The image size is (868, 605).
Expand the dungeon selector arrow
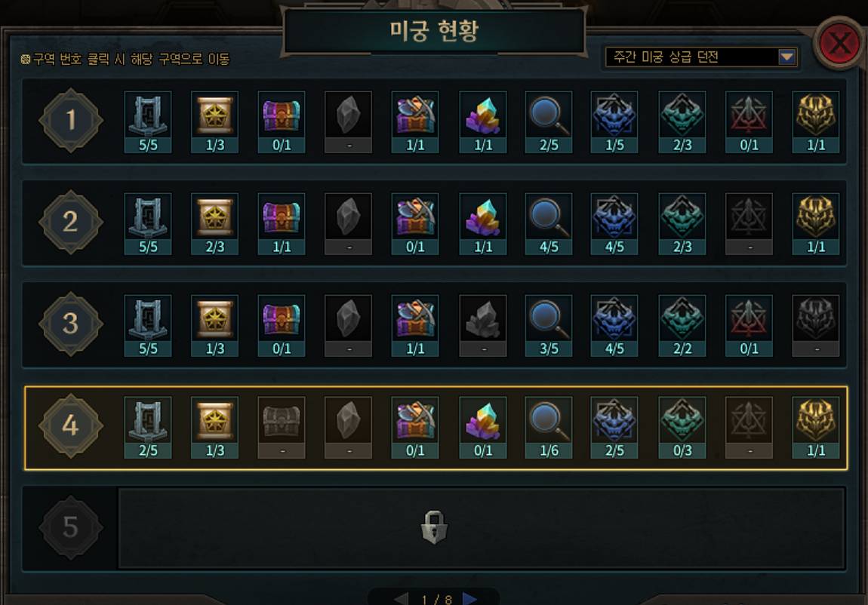(786, 57)
